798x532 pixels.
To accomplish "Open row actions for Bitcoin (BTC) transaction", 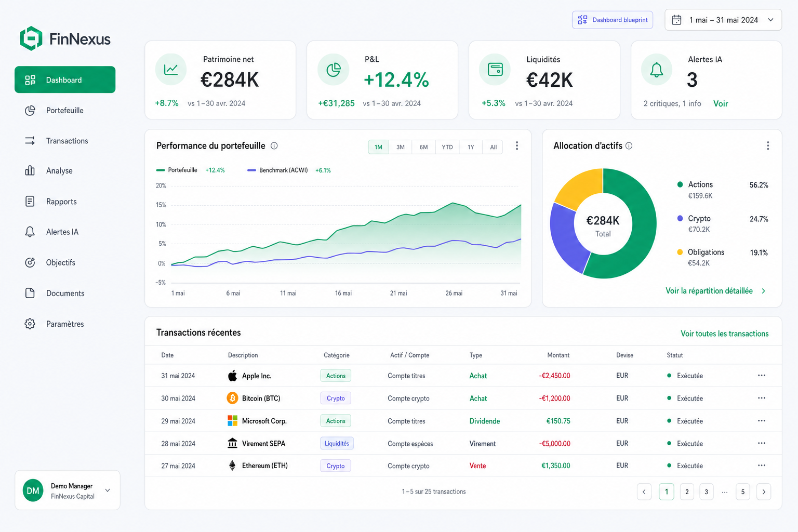I will [x=762, y=398].
